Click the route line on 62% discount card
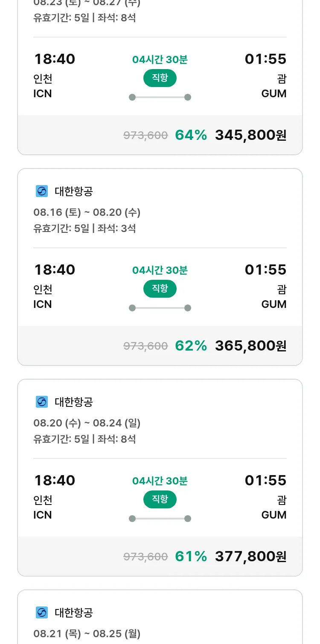This screenshot has height=644, width=320. click(x=160, y=308)
